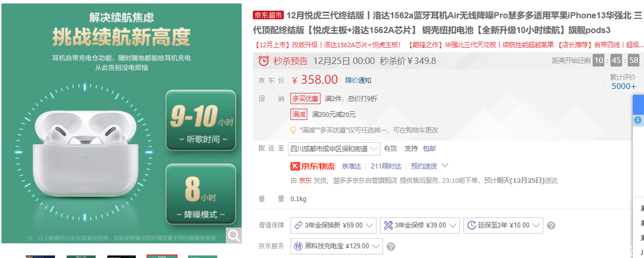Click the question mark icon in 京东服务 row
This screenshot has width=644, height=258.
391,247
